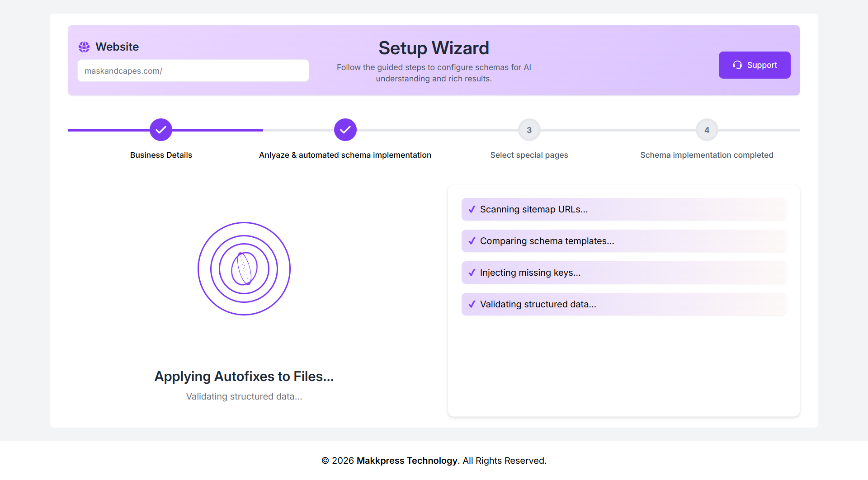
Task: Click the Anlyaze & automated schema implementation label
Action: pyautogui.click(x=345, y=155)
